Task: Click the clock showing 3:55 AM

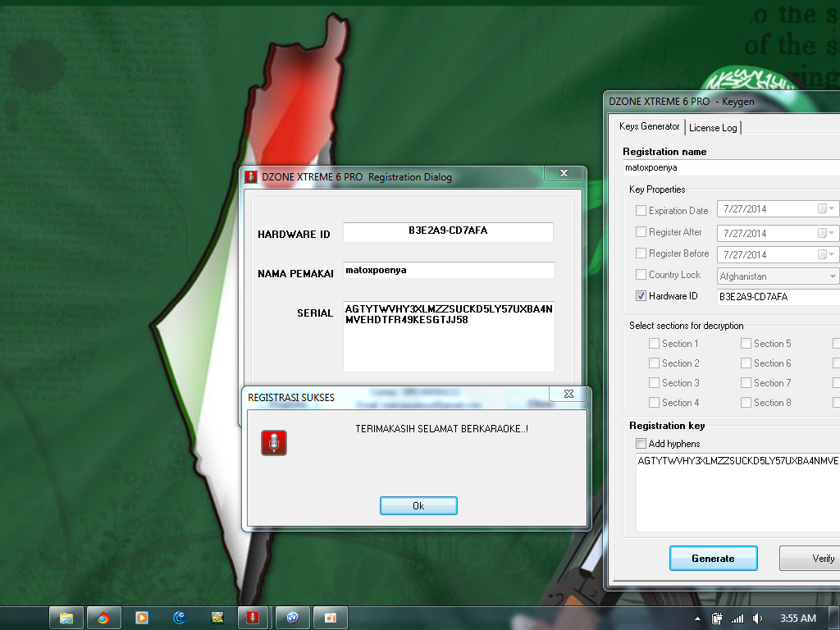Action: pyautogui.click(x=798, y=619)
